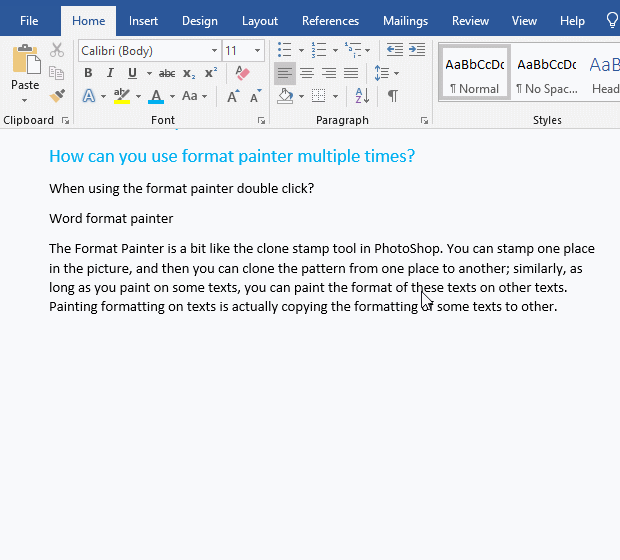The height and width of the screenshot is (560, 620).
Task: Expand shading color dropdown arrow
Action: coord(301,96)
